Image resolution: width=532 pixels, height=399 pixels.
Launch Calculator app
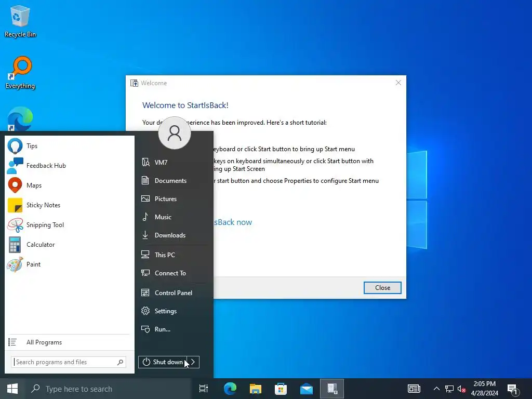(x=70, y=244)
